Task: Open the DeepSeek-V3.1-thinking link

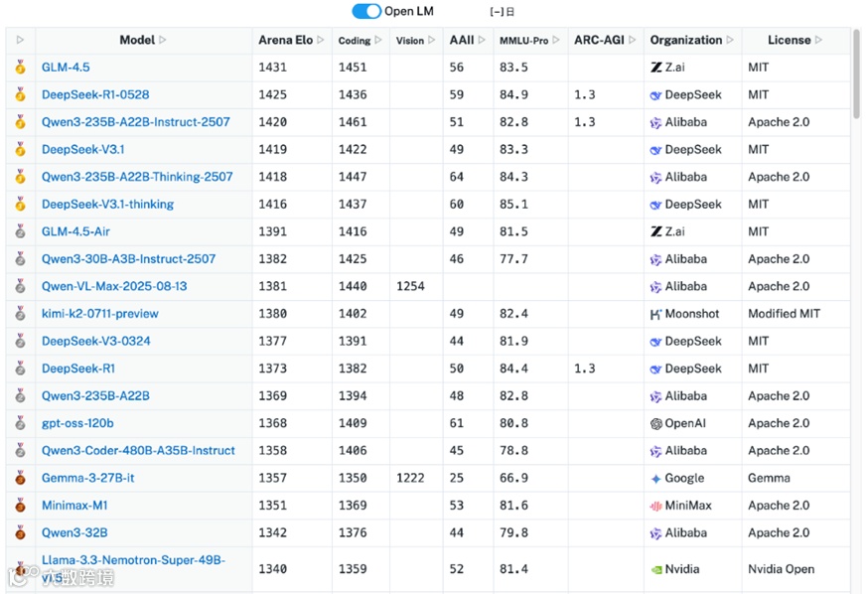Action: [107, 205]
